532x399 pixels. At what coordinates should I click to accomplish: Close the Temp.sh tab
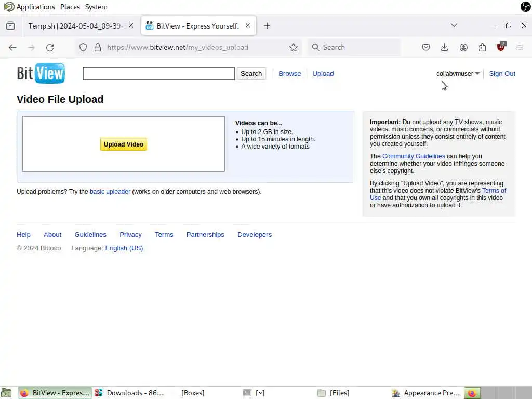coord(131,26)
